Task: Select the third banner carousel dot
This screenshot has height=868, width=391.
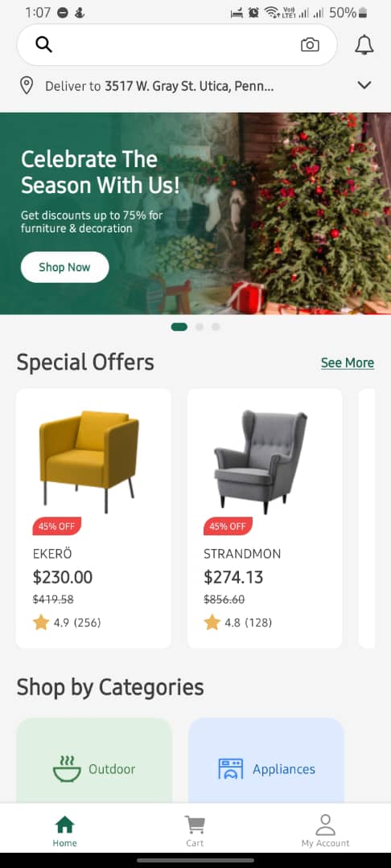Action: [216, 326]
